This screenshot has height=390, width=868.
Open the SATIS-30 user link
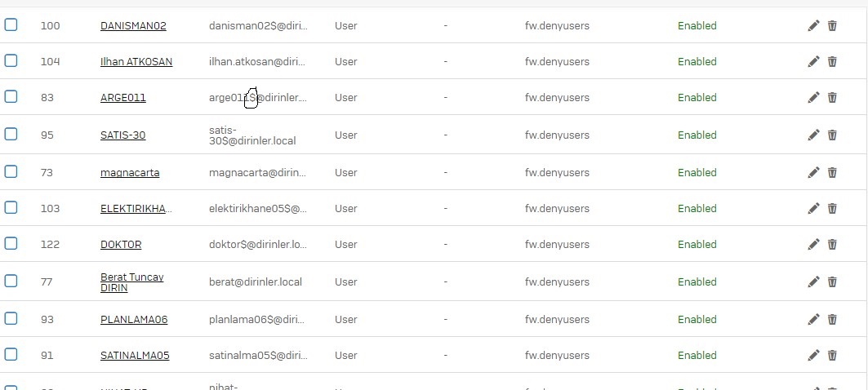coord(123,135)
